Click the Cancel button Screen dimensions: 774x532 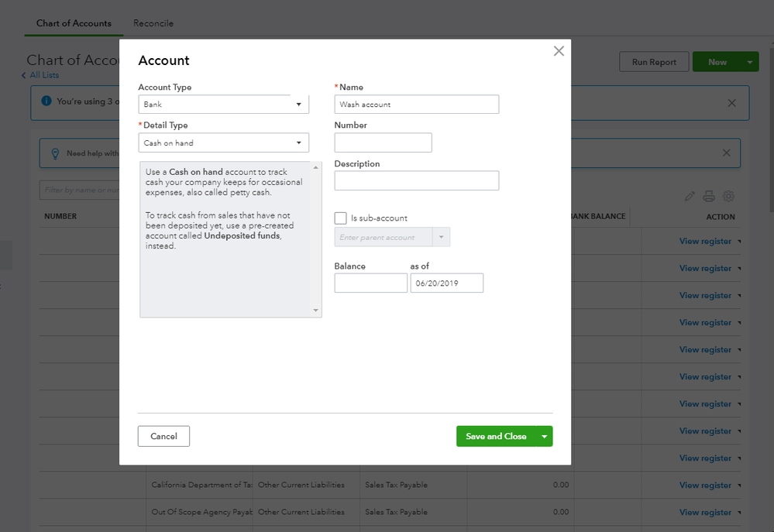(x=163, y=436)
